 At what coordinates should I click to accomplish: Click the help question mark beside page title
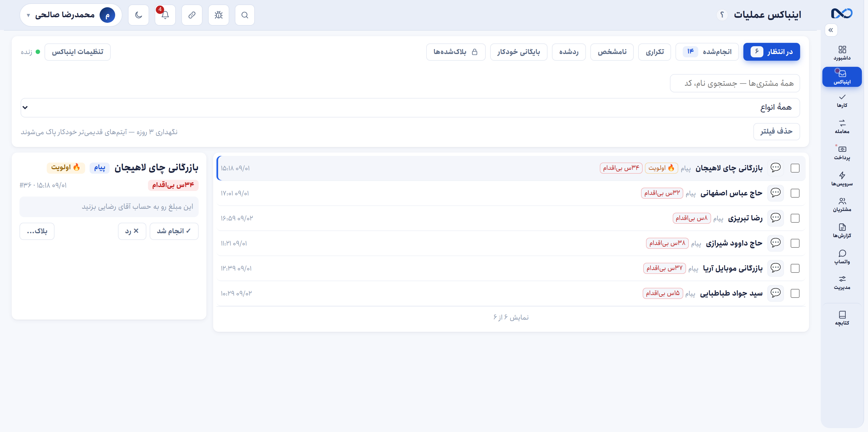(x=722, y=15)
